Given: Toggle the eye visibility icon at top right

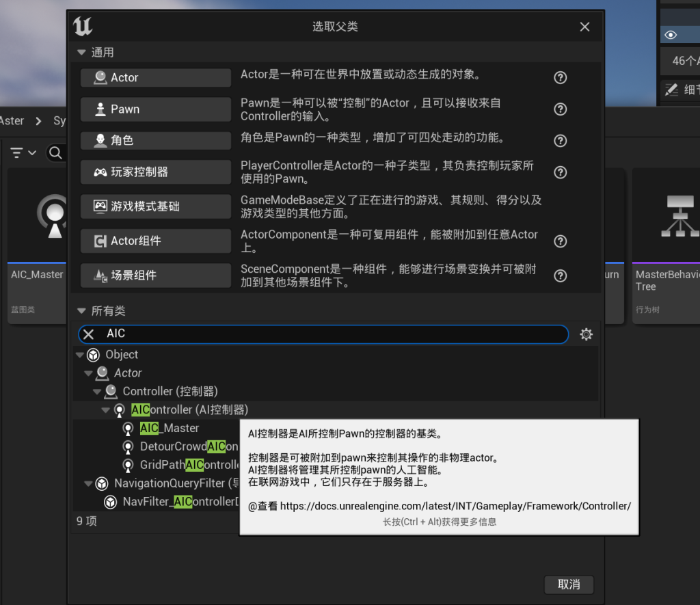Looking at the screenshot, I should [x=671, y=35].
